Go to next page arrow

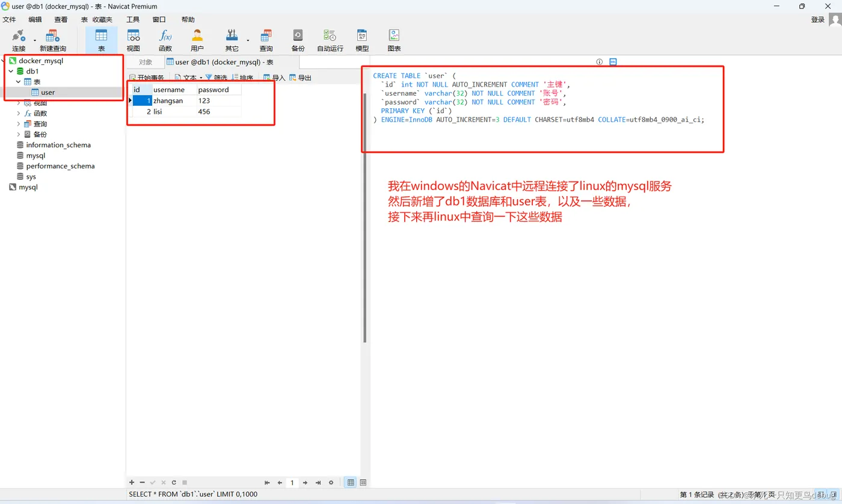tap(305, 482)
